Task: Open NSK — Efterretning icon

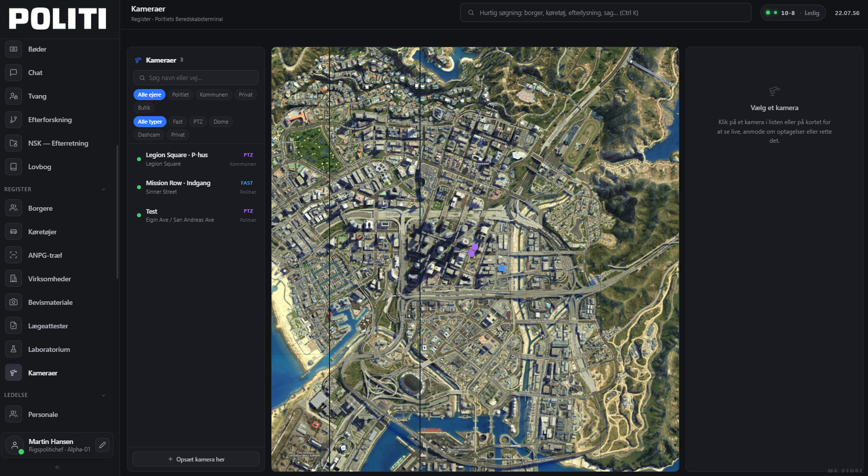Action: coord(13,143)
